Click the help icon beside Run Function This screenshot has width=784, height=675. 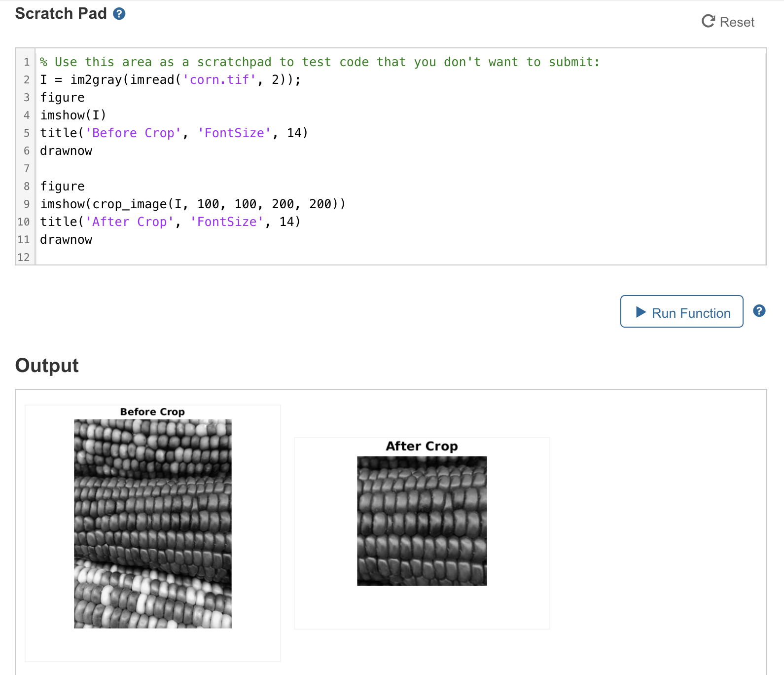pyautogui.click(x=759, y=311)
